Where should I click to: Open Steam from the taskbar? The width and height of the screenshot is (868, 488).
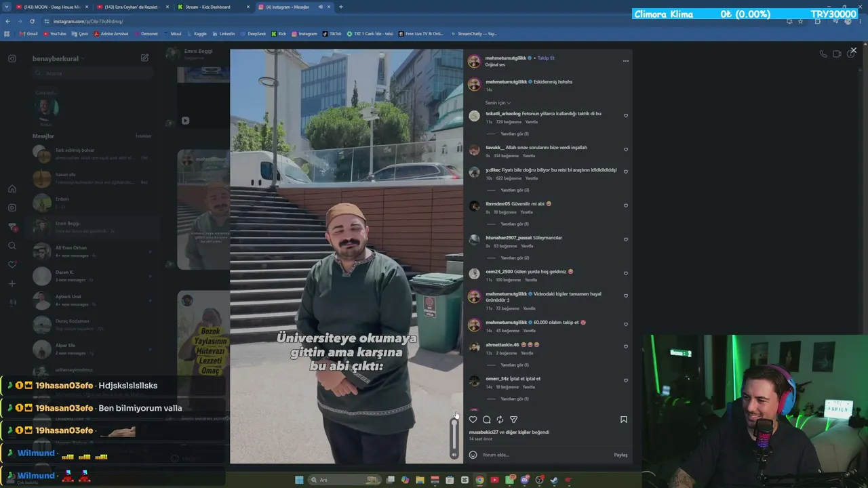554,480
